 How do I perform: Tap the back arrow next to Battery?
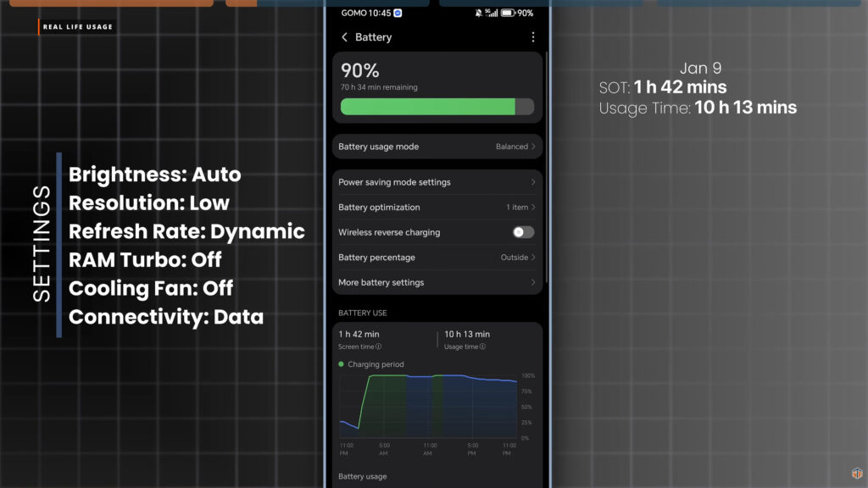pyautogui.click(x=344, y=37)
